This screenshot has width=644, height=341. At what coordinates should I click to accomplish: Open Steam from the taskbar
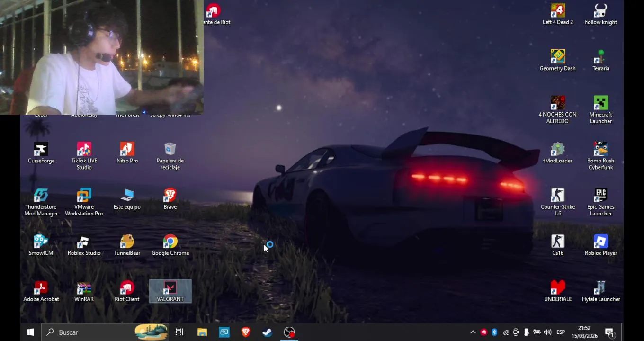268,332
